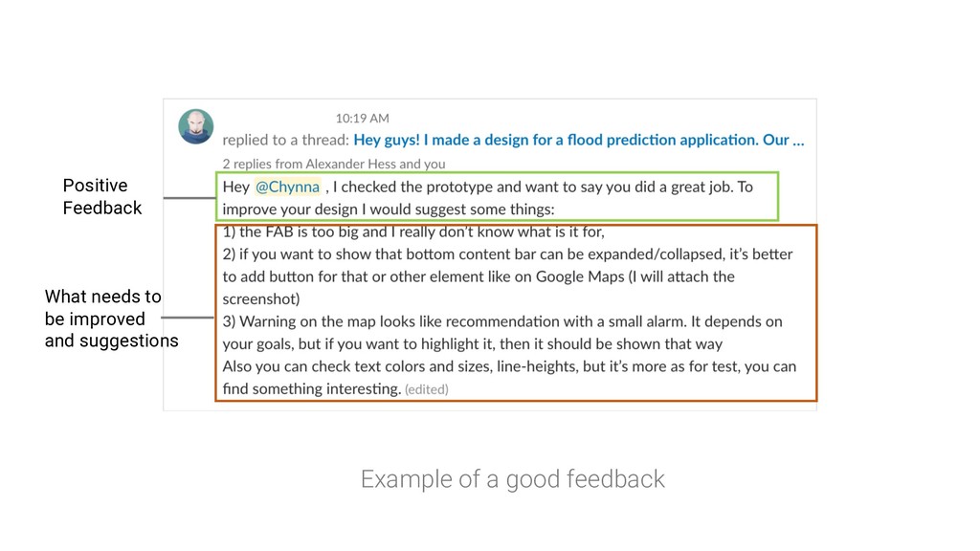Click the '(edited)' marker after the message
This screenshot has height=551, width=980.
tap(426, 389)
